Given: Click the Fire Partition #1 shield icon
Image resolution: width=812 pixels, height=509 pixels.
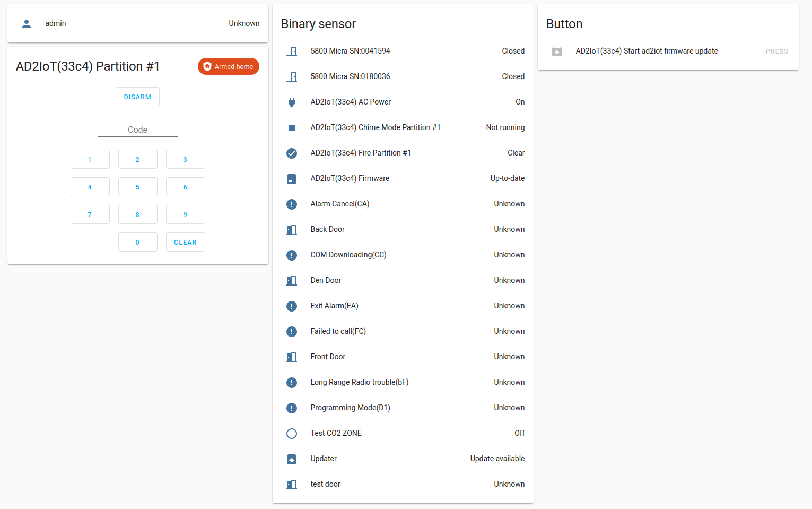Looking at the screenshot, I should click(x=292, y=153).
